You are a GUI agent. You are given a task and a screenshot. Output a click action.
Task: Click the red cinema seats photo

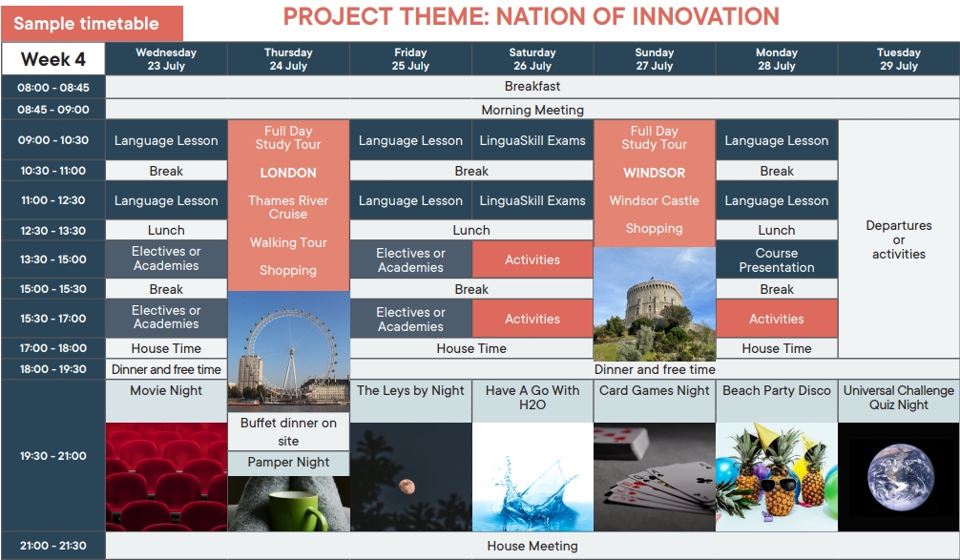[x=167, y=477]
